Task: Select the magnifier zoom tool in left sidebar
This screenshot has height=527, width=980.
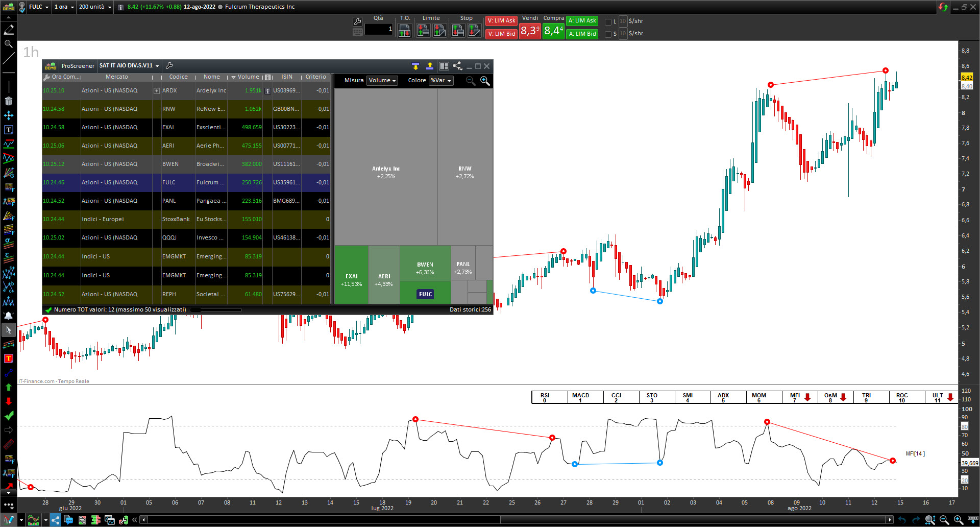Action: [x=9, y=44]
